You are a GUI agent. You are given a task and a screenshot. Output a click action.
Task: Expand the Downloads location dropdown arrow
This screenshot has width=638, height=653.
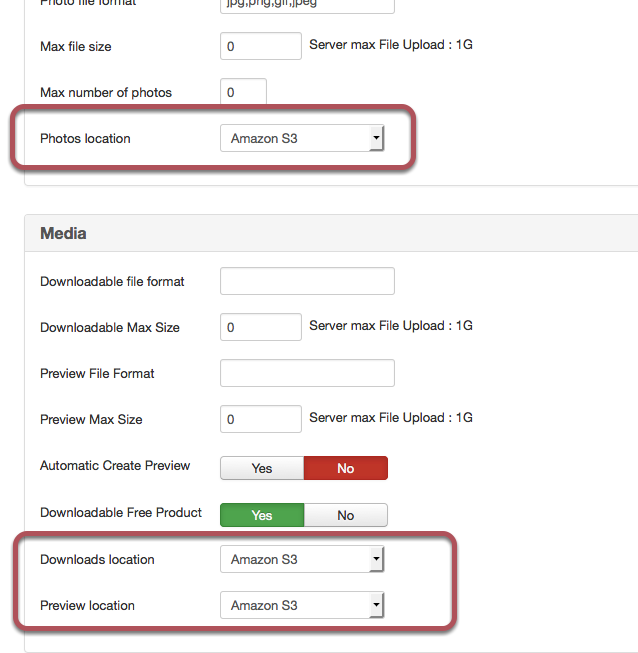pos(376,559)
